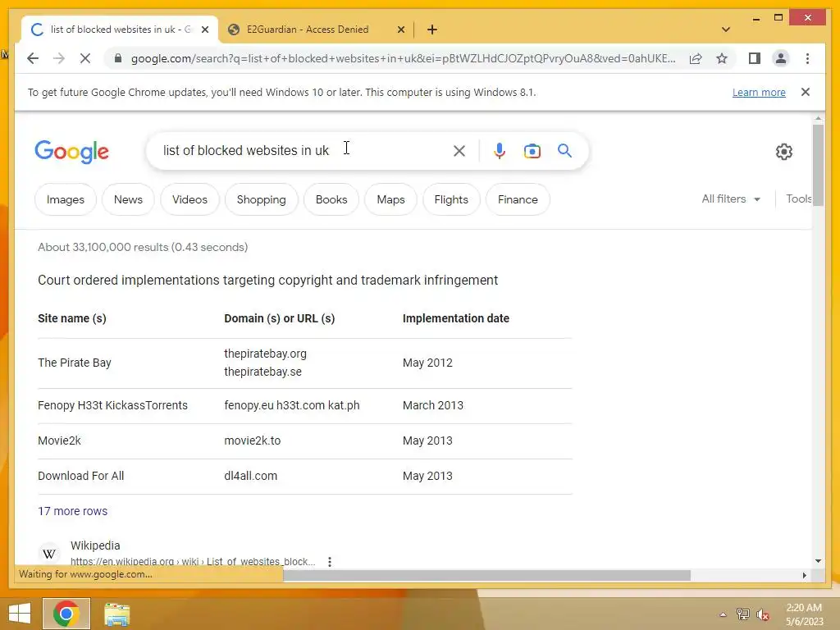
Task: Open the Chrome side panel
Action: click(x=755, y=58)
